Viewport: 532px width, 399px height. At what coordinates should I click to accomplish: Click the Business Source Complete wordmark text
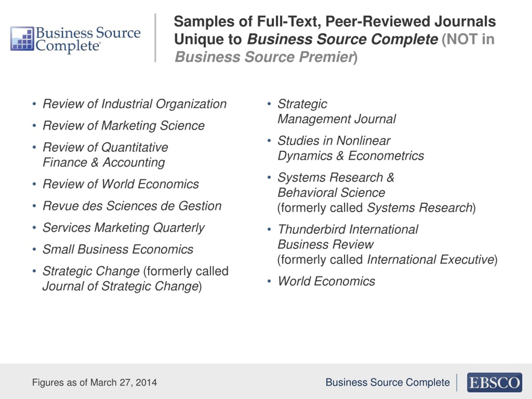(x=88, y=39)
